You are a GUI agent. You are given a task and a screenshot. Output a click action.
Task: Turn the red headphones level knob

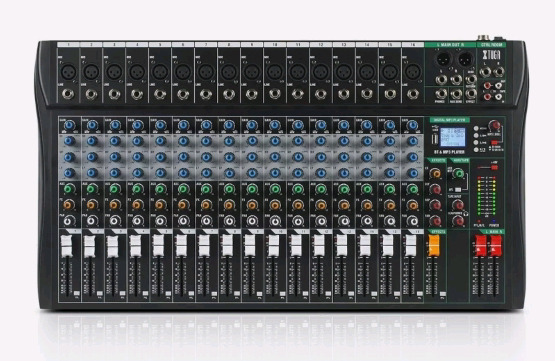click(x=458, y=221)
